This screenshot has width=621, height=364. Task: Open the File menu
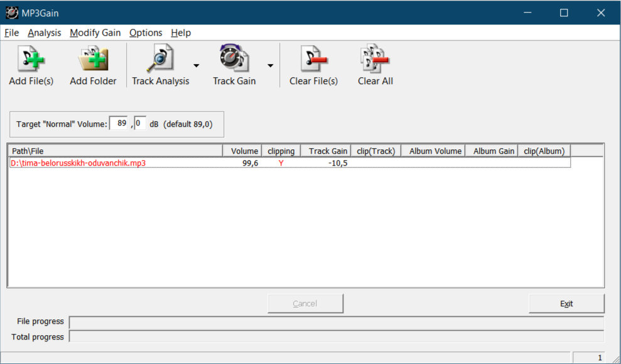pos(12,33)
